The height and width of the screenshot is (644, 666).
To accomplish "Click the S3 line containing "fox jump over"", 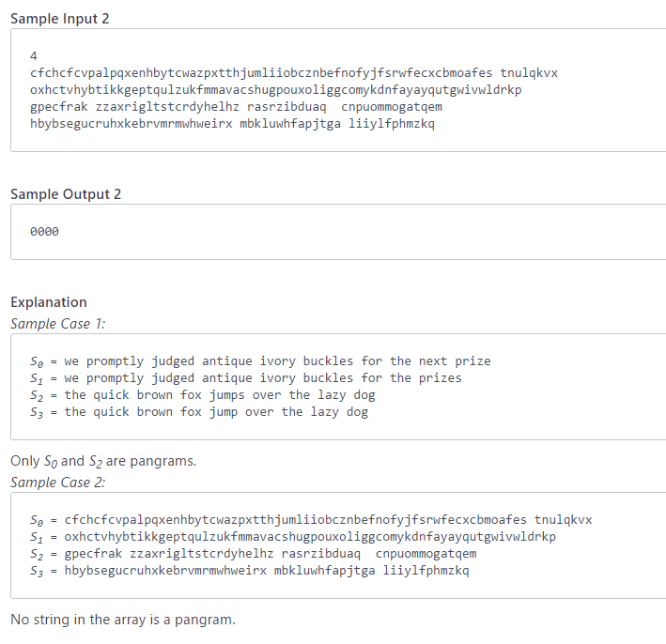I will pos(199,411).
